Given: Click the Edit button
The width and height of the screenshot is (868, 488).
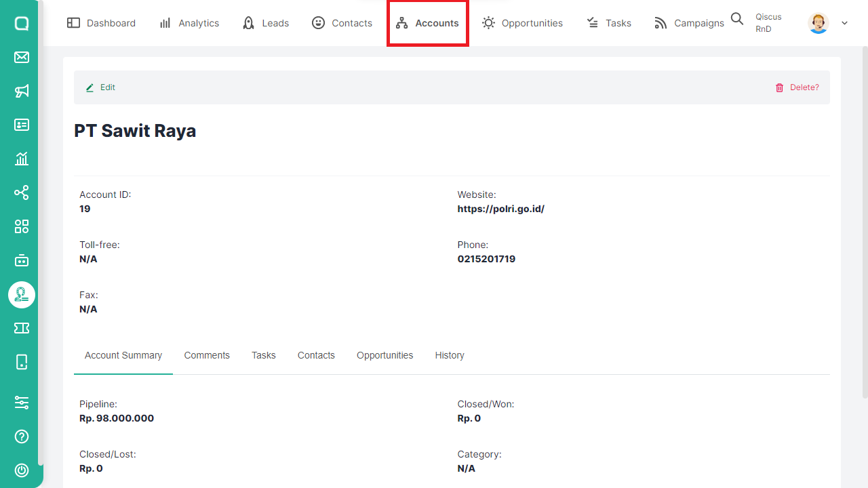Looking at the screenshot, I should pos(101,87).
